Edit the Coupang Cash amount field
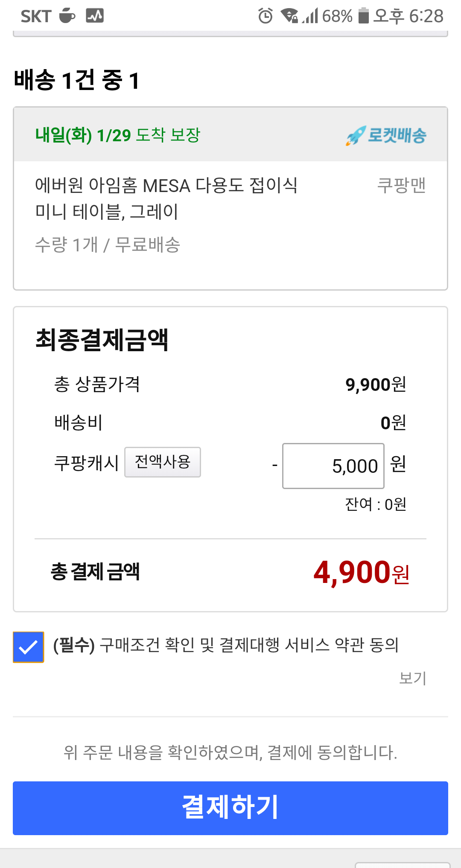The image size is (461, 868). [x=333, y=466]
